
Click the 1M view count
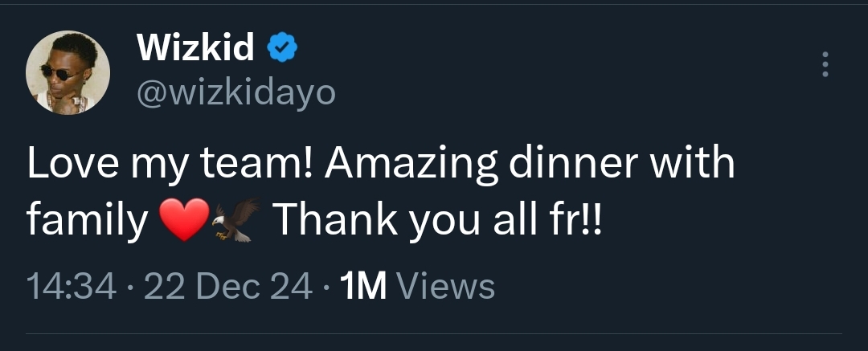click(x=363, y=287)
